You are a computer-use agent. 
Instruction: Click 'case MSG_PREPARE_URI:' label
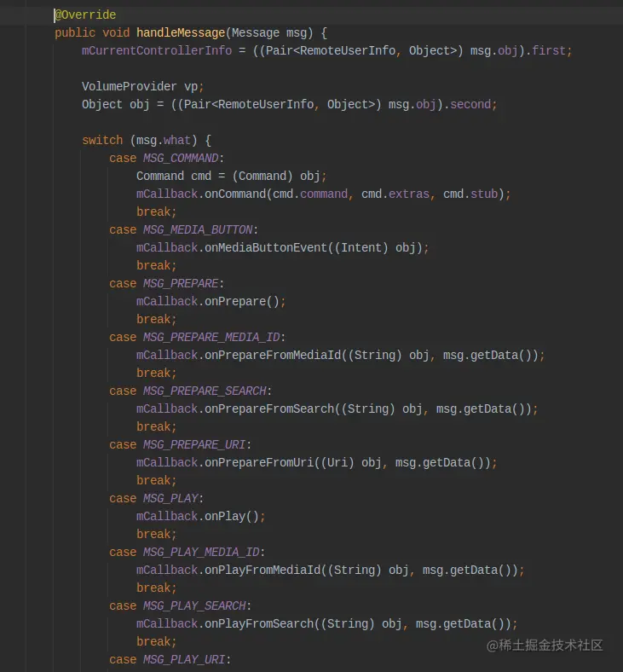(x=180, y=445)
